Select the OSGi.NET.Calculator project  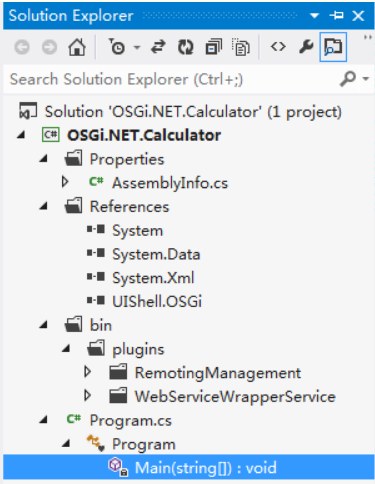click(144, 135)
